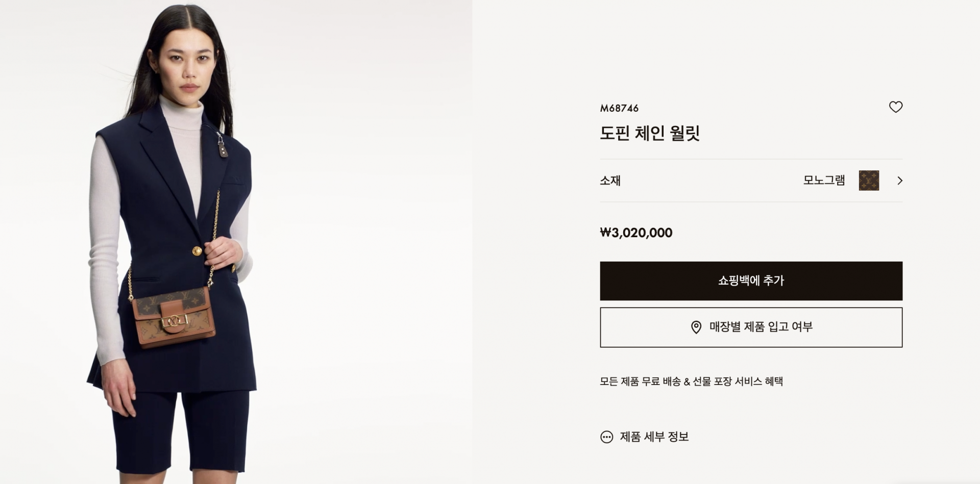This screenshot has height=484, width=980.
Task: Click the ellipsis circle icon
Action: (x=606, y=437)
